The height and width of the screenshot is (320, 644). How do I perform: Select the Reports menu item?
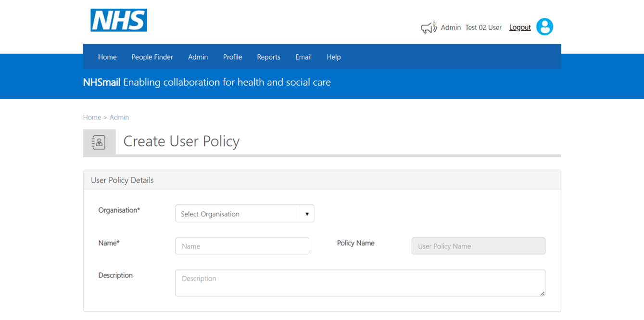tap(268, 57)
